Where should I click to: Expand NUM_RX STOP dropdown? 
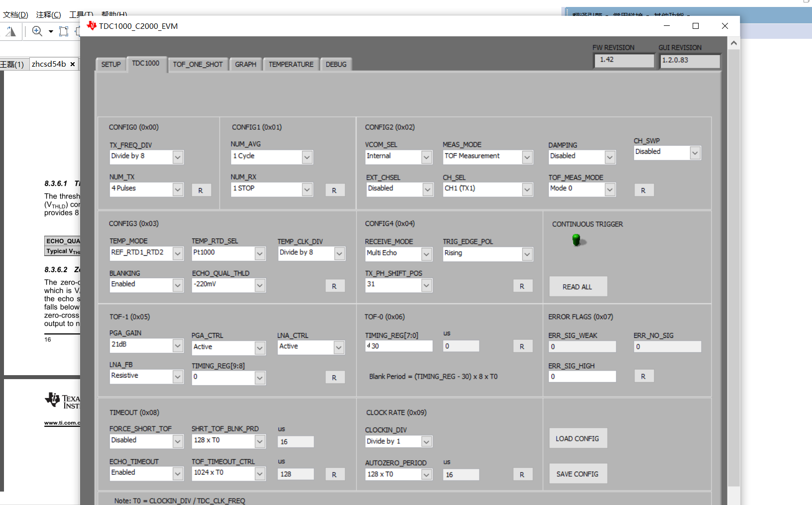[307, 190]
